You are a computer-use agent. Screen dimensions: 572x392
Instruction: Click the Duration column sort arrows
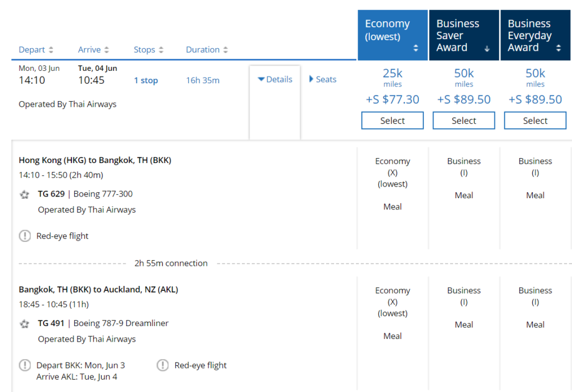click(x=226, y=50)
